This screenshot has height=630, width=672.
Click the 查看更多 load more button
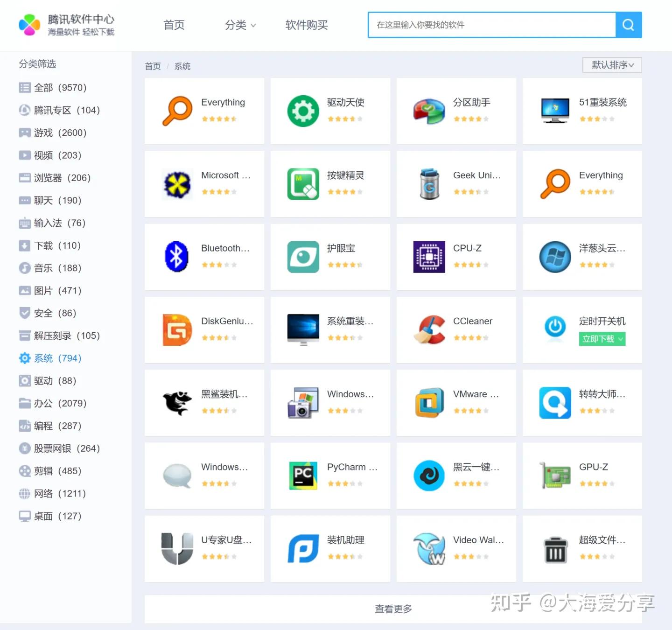coord(393,609)
